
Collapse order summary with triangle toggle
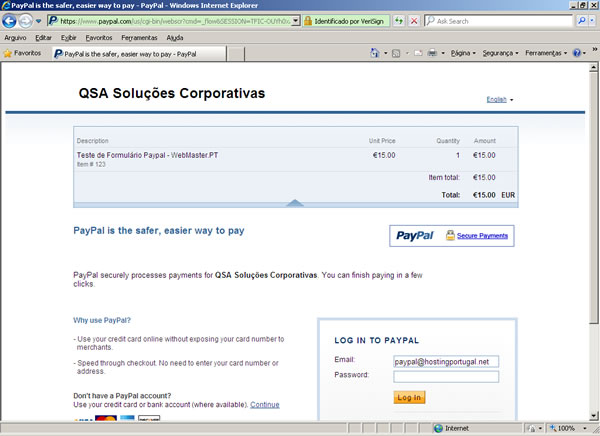click(x=295, y=203)
